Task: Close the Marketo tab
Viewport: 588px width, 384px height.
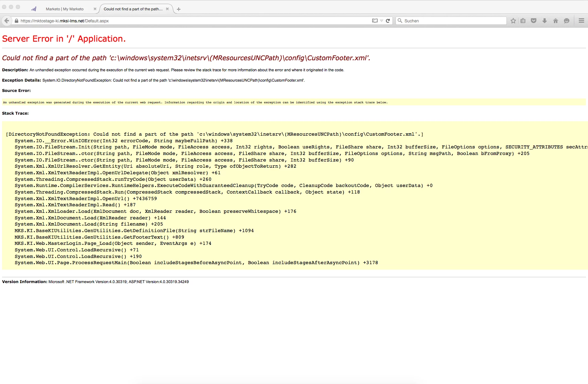Action: click(95, 9)
